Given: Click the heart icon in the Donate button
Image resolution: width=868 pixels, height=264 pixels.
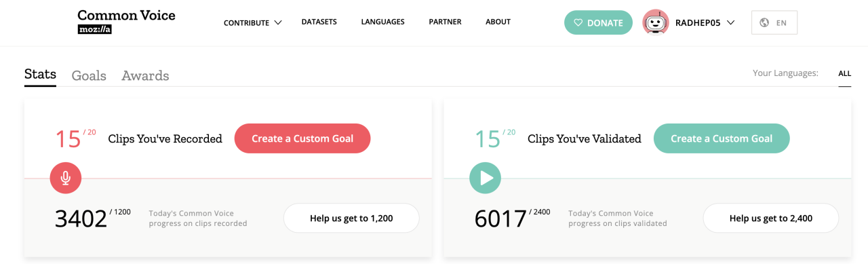Looking at the screenshot, I should (578, 22).
